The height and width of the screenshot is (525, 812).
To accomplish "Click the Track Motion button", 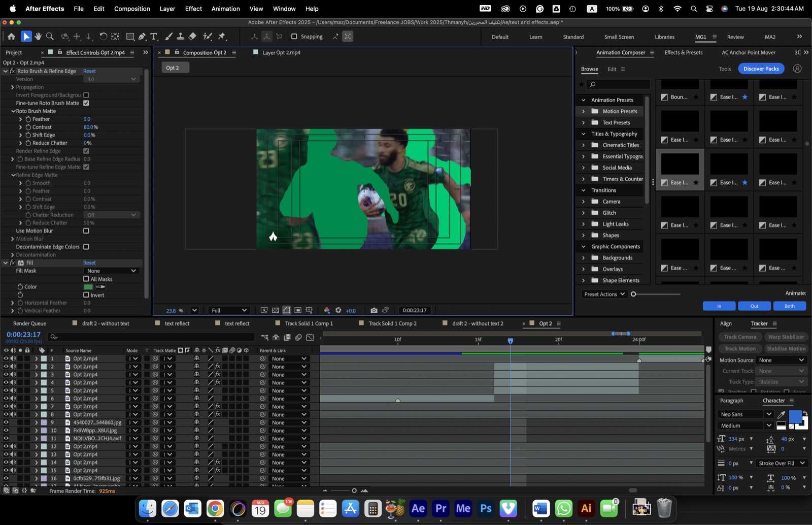I will pyautogui.click(x=740, y=349).
